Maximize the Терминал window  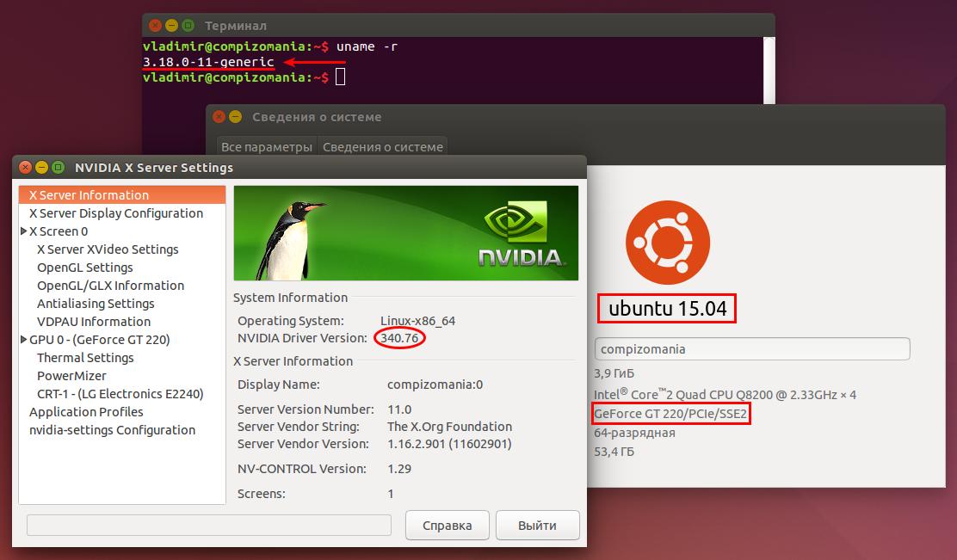(x=188, y=26)
